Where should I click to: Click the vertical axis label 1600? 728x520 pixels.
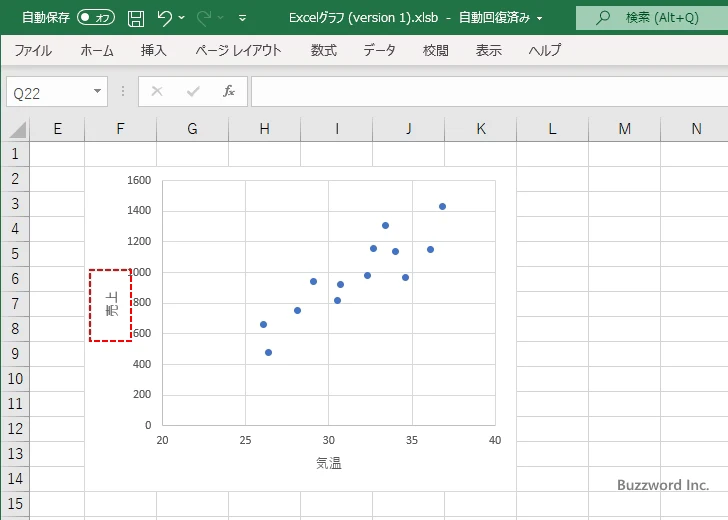click(139, 180)
